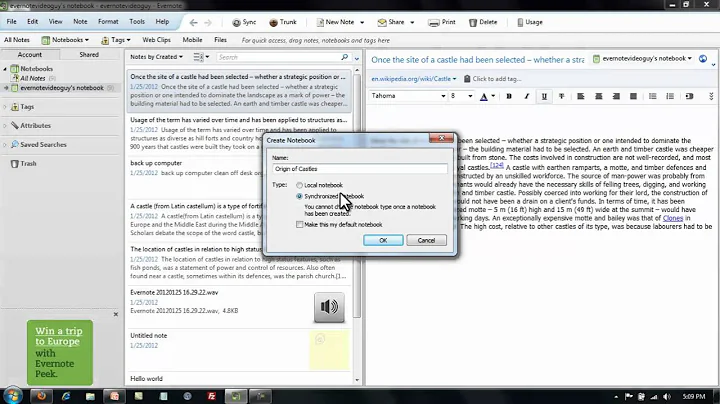Screen dimensions: 720x404
Task: Go back with the left arrow
Action: [x=193, y=22]
